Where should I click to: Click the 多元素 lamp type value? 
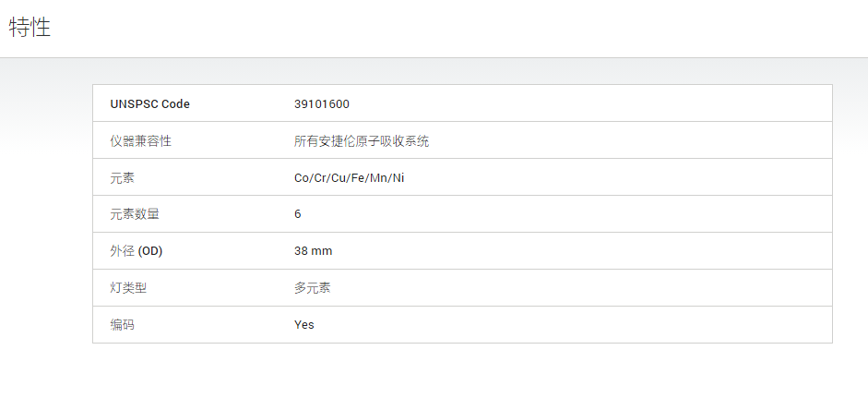pyautogui.click(x=312, y=288)
